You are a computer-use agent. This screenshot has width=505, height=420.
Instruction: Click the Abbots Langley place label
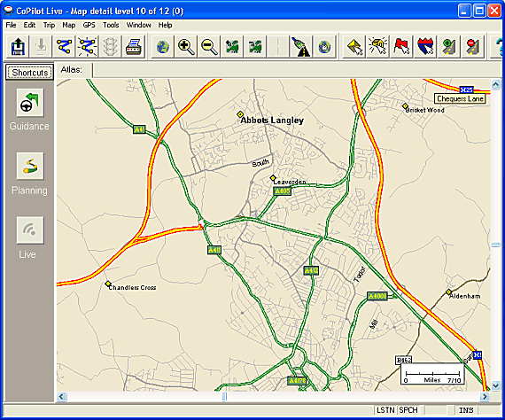[x=272, y=121]
